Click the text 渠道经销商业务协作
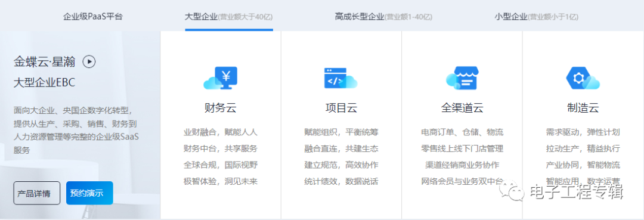644x220 pixels. [x=462, y=165]
